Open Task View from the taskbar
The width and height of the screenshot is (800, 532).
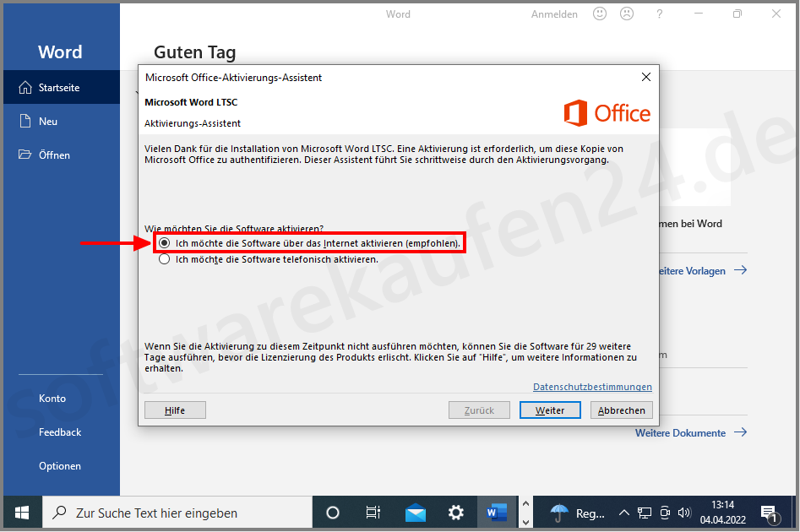click(373, 512)
